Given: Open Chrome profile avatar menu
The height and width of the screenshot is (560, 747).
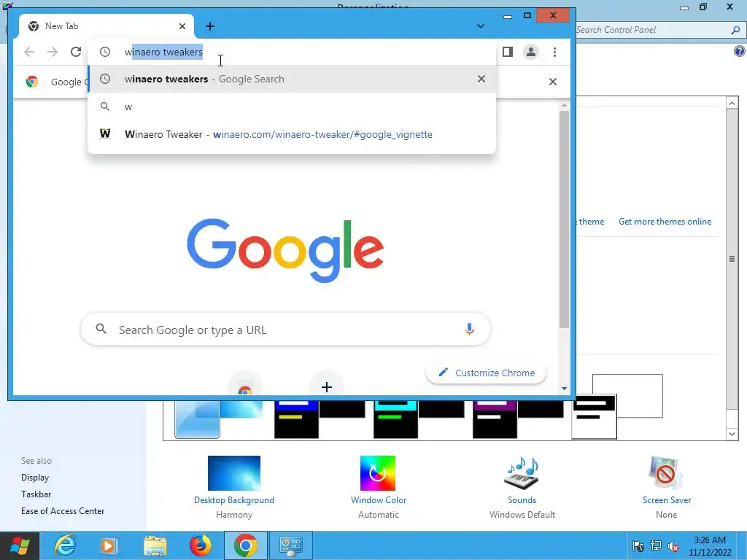Looking at the screenshot, I should tap(531, 52).
